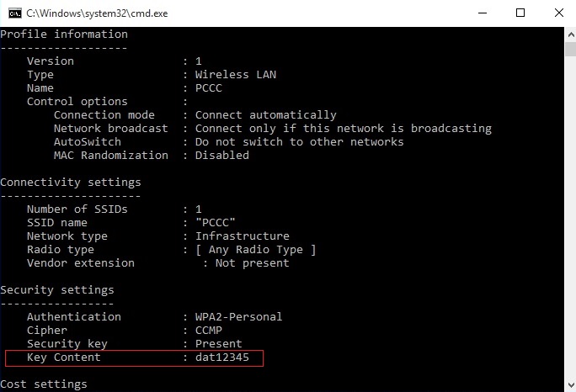Click the 'Radio type' label

[61, 250]
